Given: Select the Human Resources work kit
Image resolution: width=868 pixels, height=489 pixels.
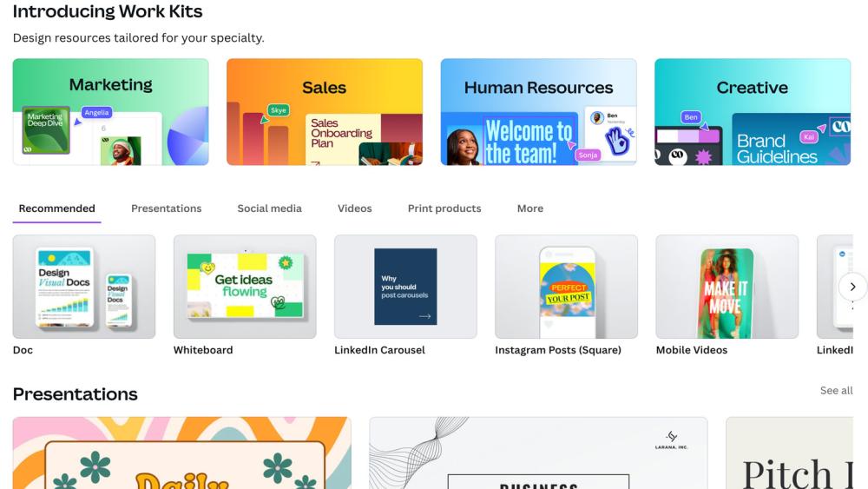Looking at the screenshot, I should click(538, 112).
